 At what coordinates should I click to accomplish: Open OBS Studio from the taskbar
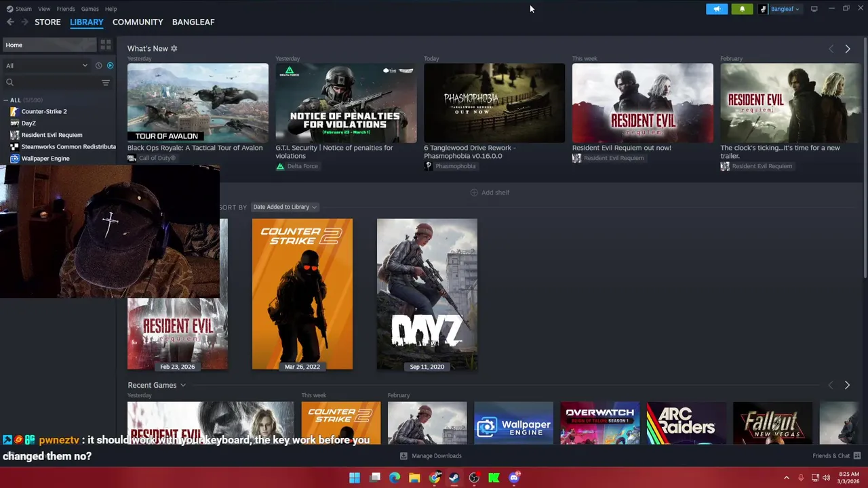(474, 478)
